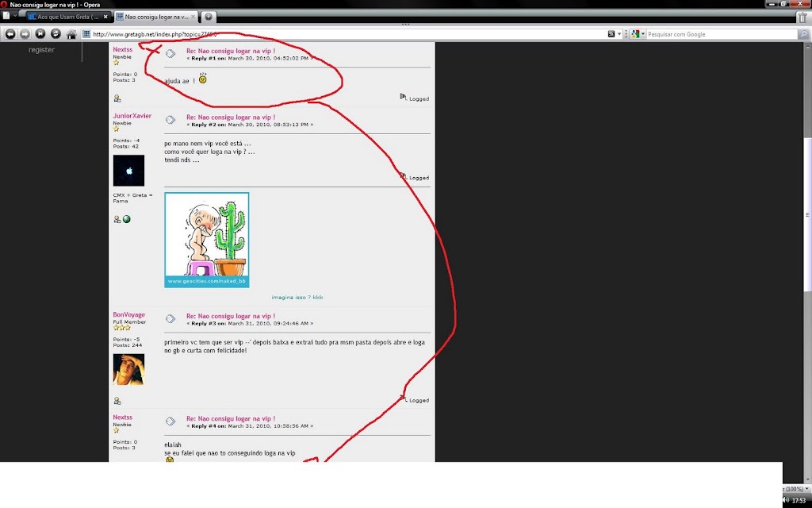Click JuniorXavier's Apple logo avatar
Image resolution: width=812 pixels, height=508 pixels.
point(129,171)
